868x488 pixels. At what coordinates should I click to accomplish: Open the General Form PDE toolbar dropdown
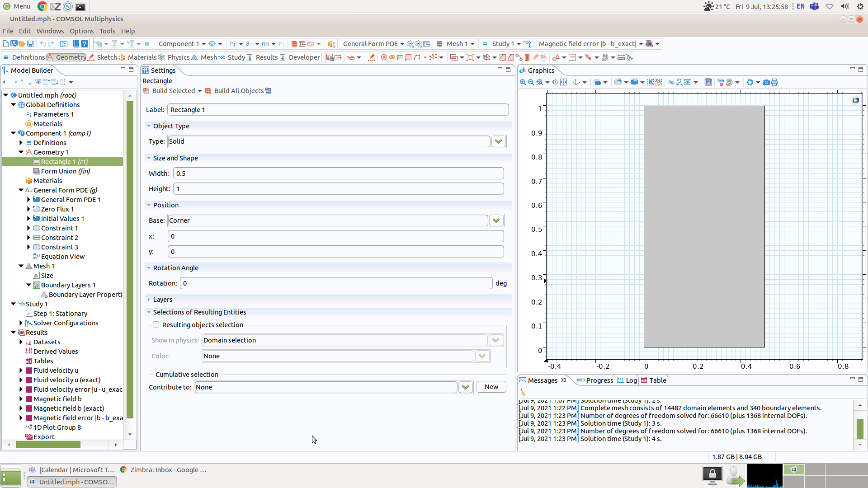[x=402, y=44]
